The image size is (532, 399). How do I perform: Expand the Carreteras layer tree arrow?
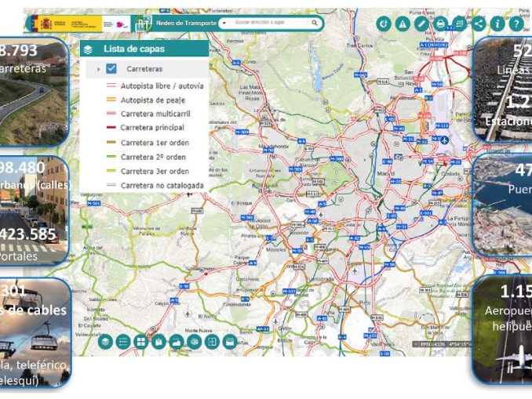point(98,69)
